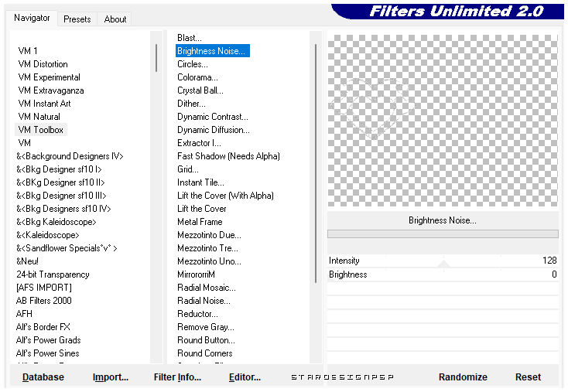
Task: Select 24-bit Transparency category
Action: (53, 274)
